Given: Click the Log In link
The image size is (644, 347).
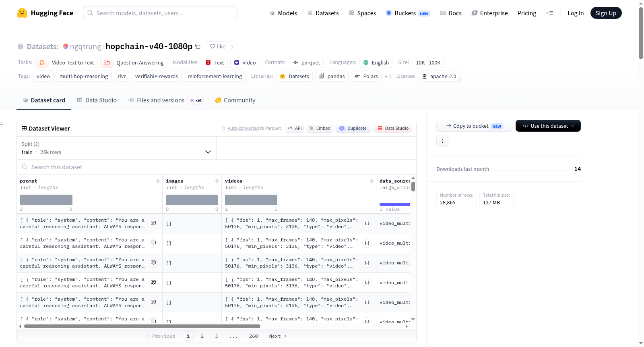Looking at the screenshot, I should tap(576, 13).
